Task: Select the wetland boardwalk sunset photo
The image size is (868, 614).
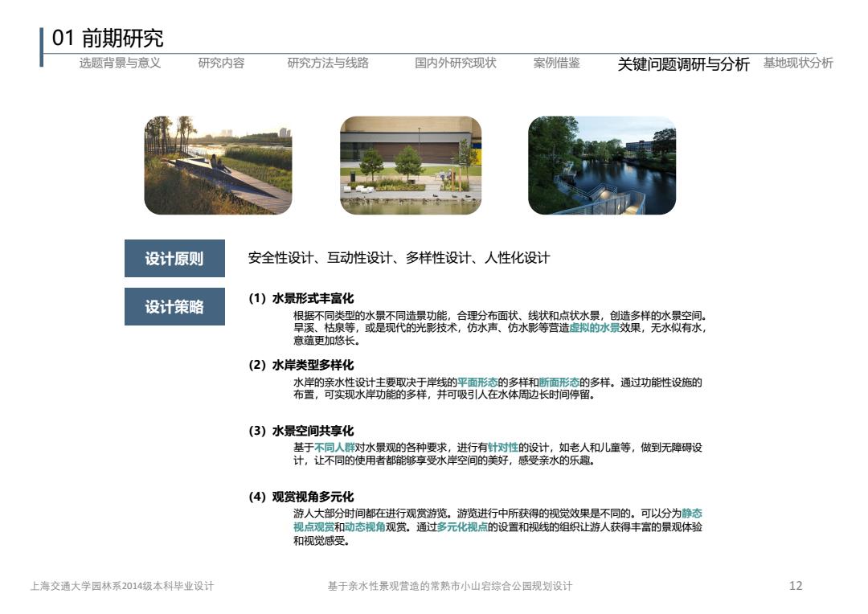Action: (218, 165)
